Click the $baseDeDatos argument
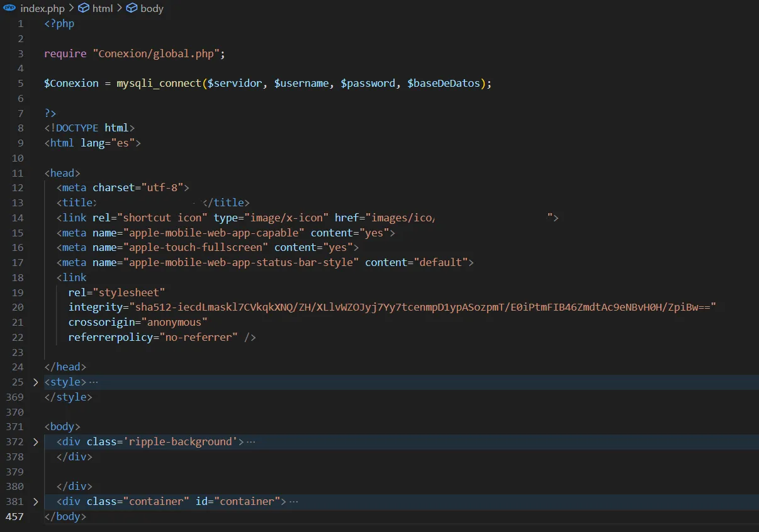Screen dimensions: 759x532 (x=444, y=83)
